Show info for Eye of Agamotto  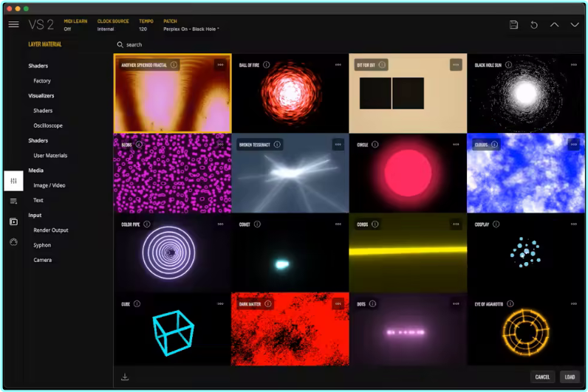tap(510, 303)
